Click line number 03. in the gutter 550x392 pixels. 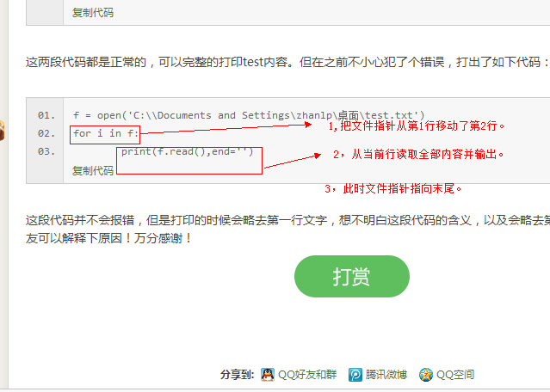tap(46, 151)
